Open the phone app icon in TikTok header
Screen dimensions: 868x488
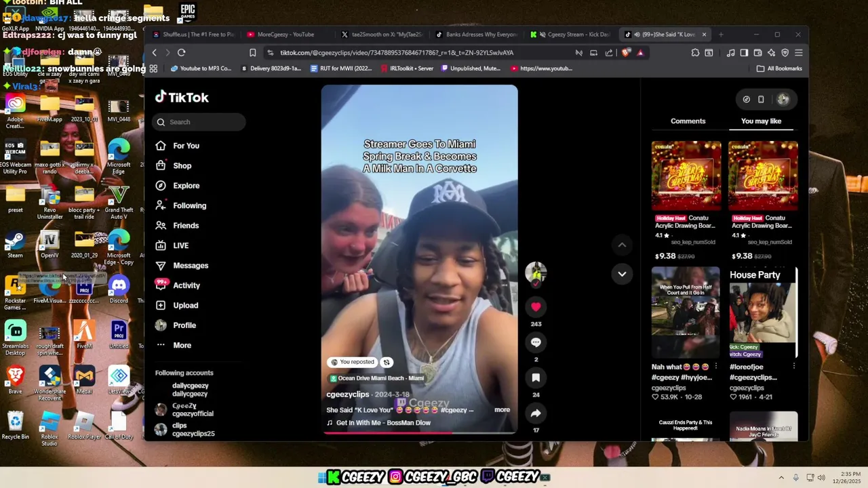tap(761, 100)
